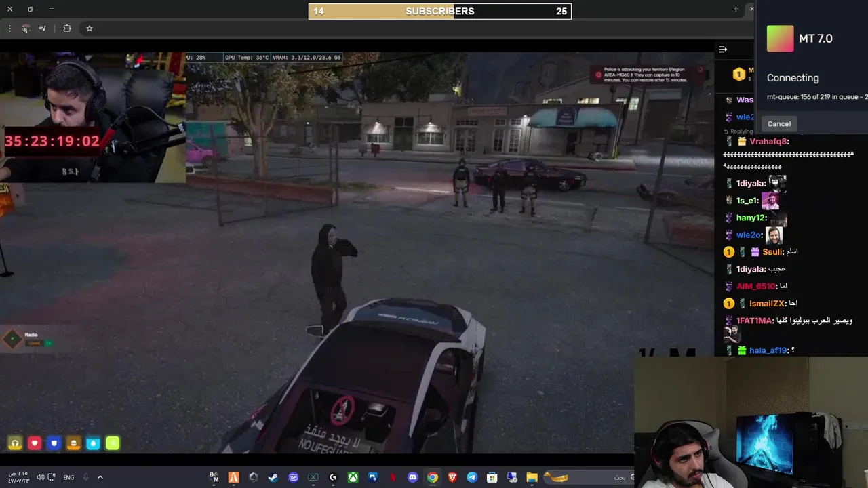
Task: Click the emote image beside 1s_e1
Action: (x=770, y=201)
